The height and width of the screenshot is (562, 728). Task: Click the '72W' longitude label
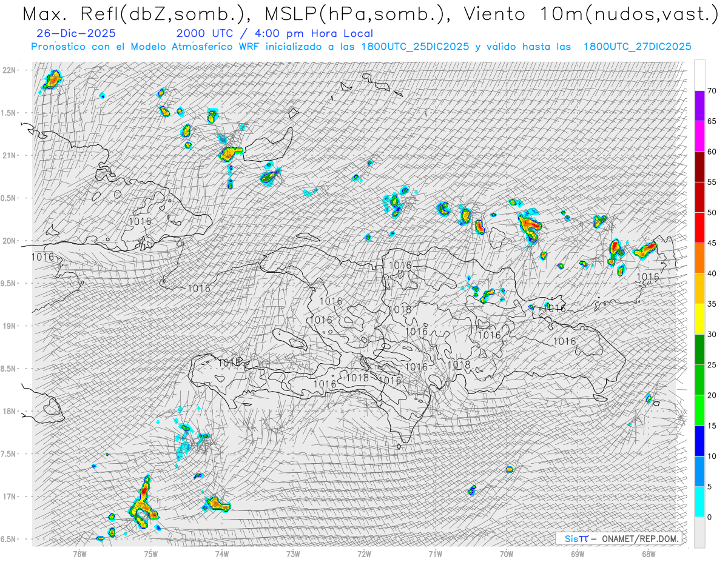coord(364,554)
